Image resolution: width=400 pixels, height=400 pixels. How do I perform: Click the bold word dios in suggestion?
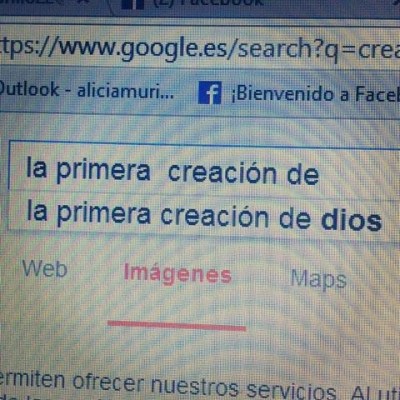click(x=351, y=220)
